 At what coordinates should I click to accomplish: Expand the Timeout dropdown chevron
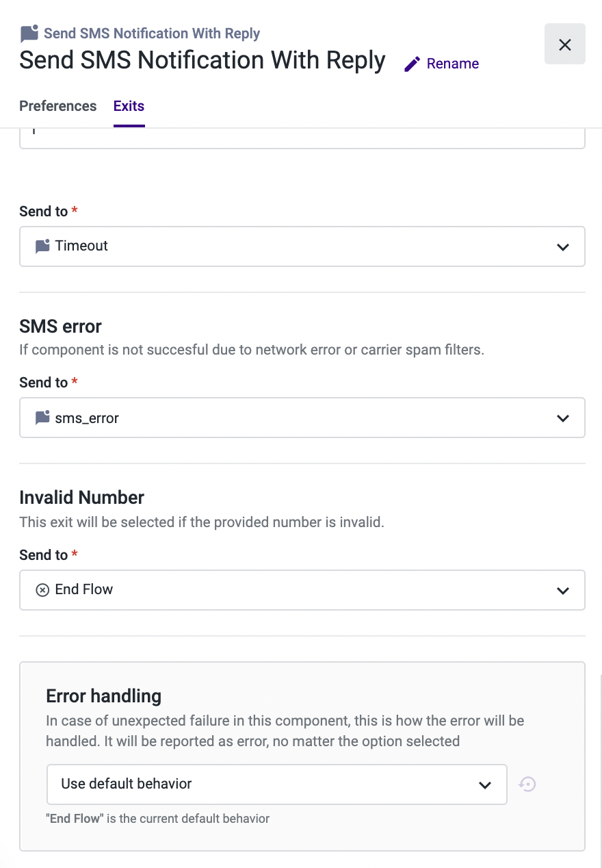pos(563,246)
